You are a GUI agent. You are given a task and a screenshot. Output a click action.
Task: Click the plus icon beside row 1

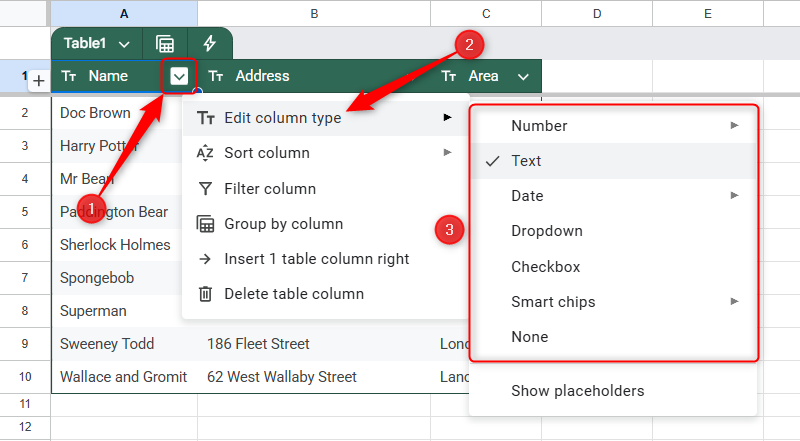(x=38, y=81)
